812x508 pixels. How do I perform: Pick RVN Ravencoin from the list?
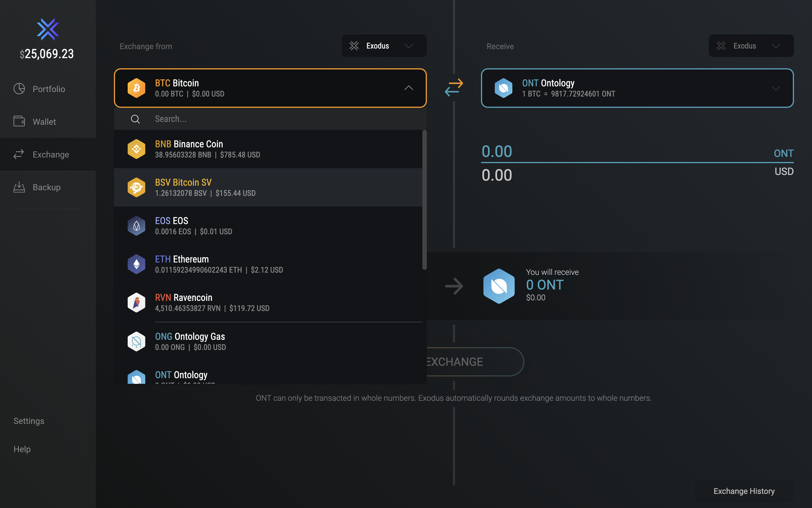coord(268,302)
